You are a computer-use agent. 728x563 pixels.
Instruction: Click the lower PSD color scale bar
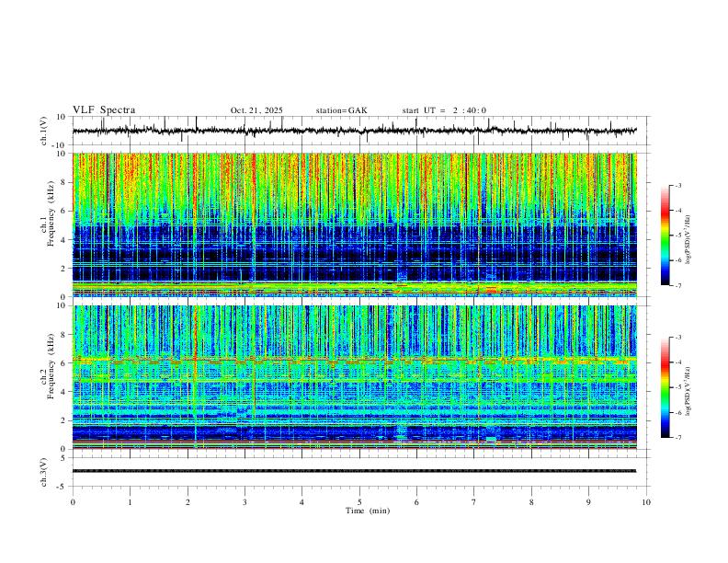coord(665,387)
